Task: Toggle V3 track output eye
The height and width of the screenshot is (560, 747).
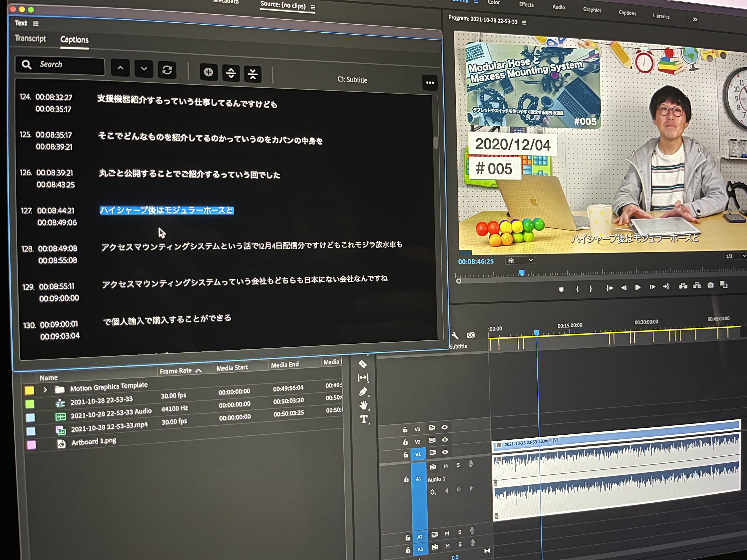Action: (445, 427)
